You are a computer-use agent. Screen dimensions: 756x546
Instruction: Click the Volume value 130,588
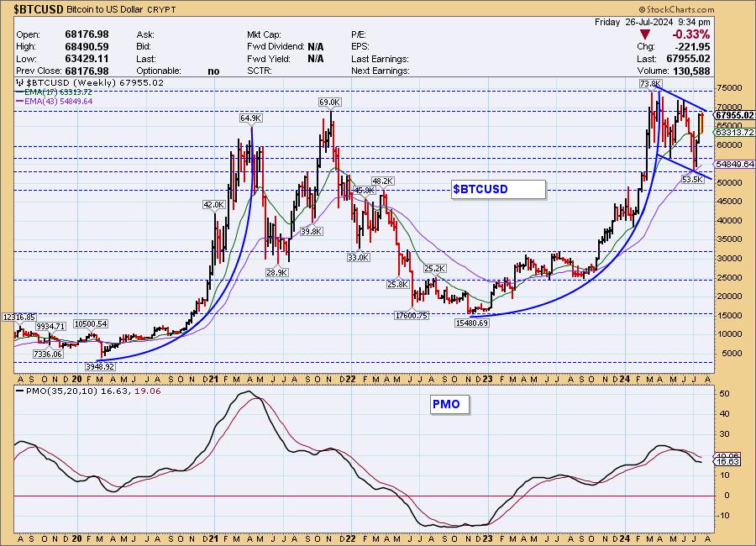point(692,71)
